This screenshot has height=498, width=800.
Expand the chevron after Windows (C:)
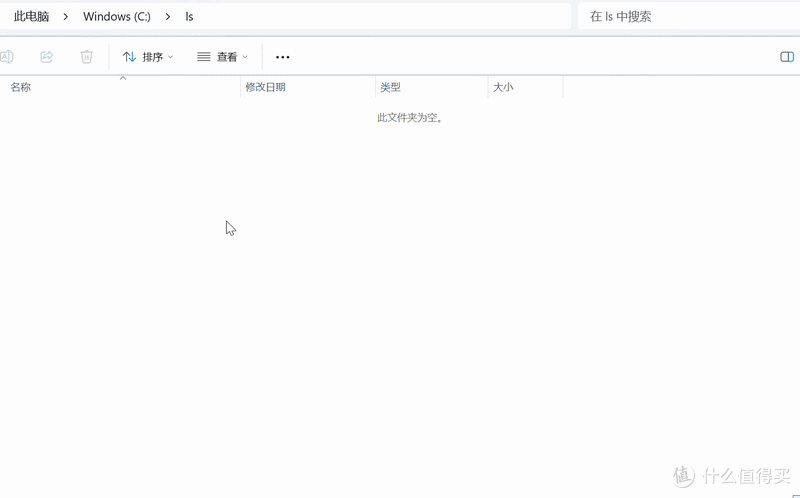coord(168,16)
